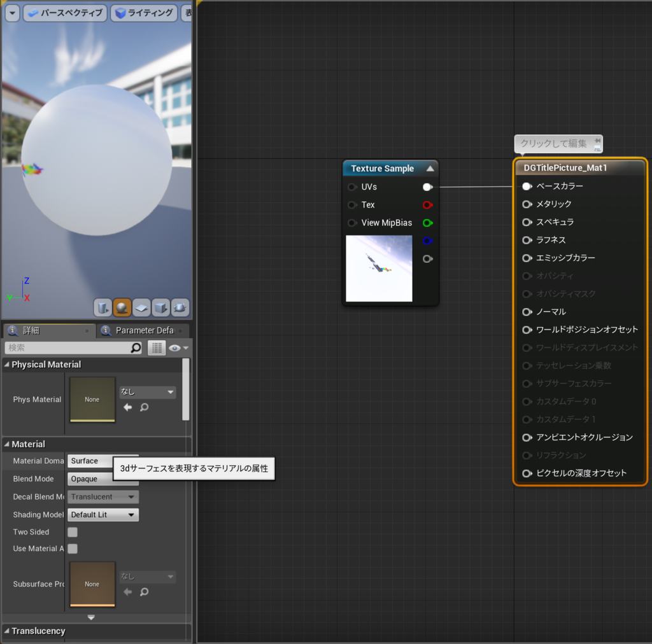Open the なし dropdown for Subsurface Profile
This screenshot has height=644, width=652.
147,577
